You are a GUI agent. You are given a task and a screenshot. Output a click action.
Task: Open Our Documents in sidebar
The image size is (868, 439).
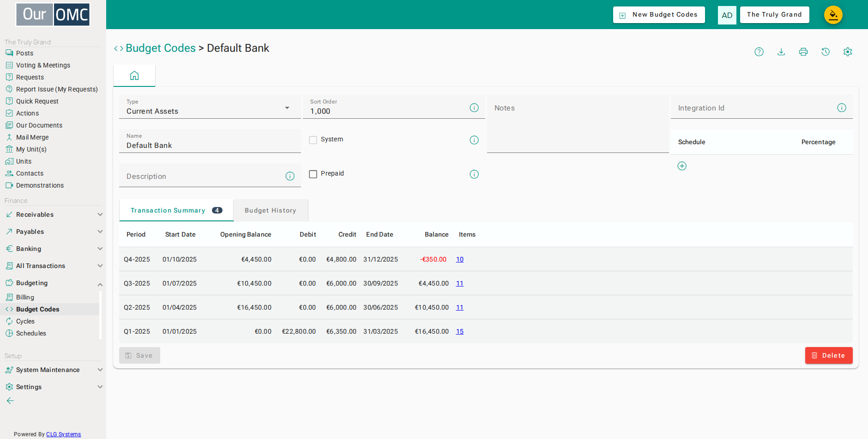click(39, 125)
